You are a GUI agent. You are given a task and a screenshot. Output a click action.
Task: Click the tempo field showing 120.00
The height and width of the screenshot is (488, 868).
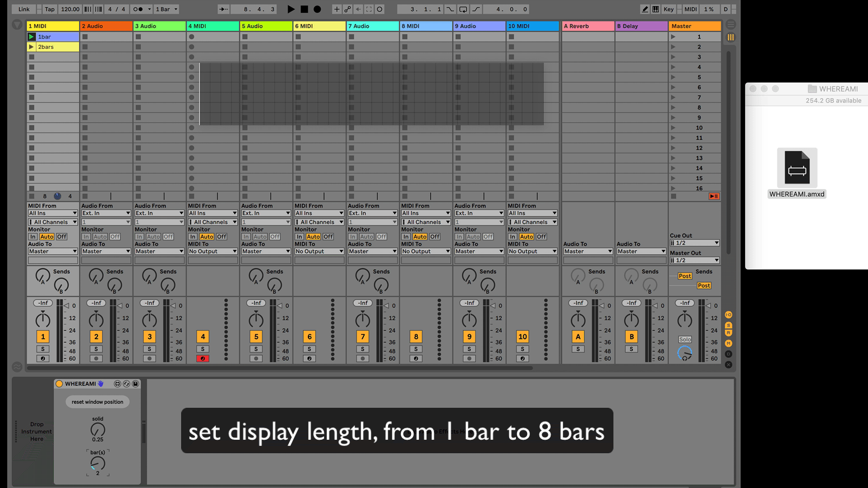(70, 9)
